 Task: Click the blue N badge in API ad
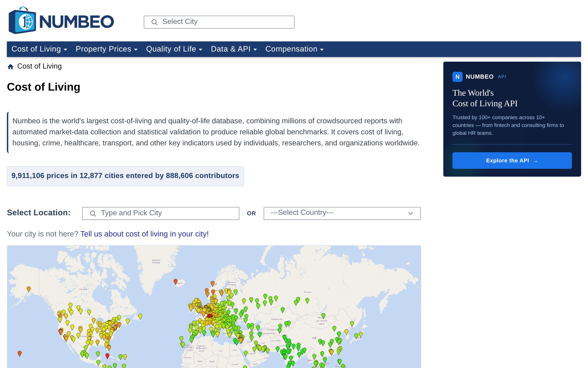(457, 77)
